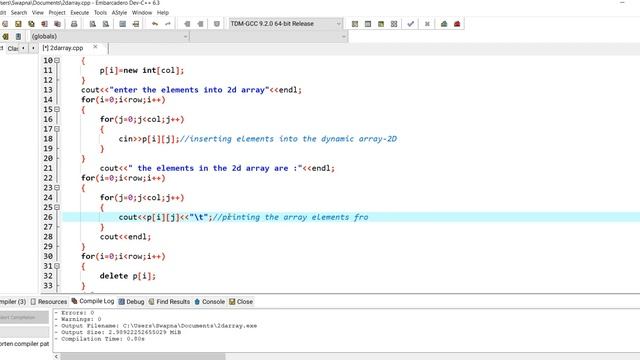Switch to the Resources bottom tab

(x=49, y=302)
